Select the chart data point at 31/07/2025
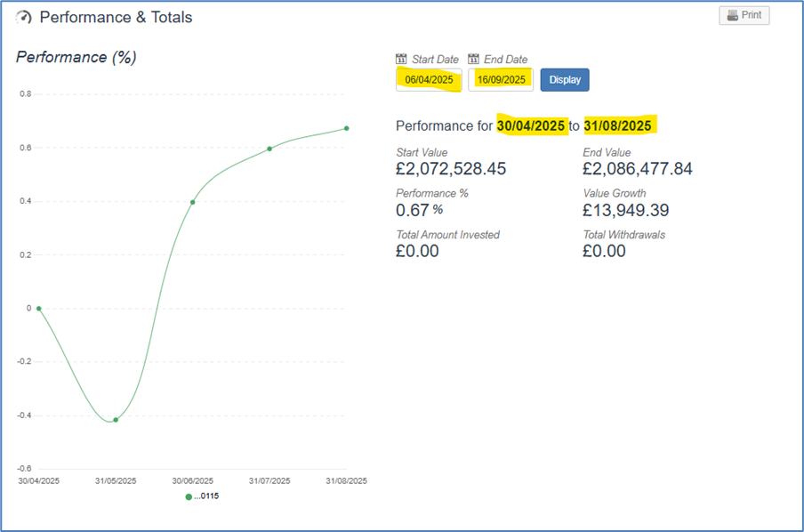 [269, 149]
